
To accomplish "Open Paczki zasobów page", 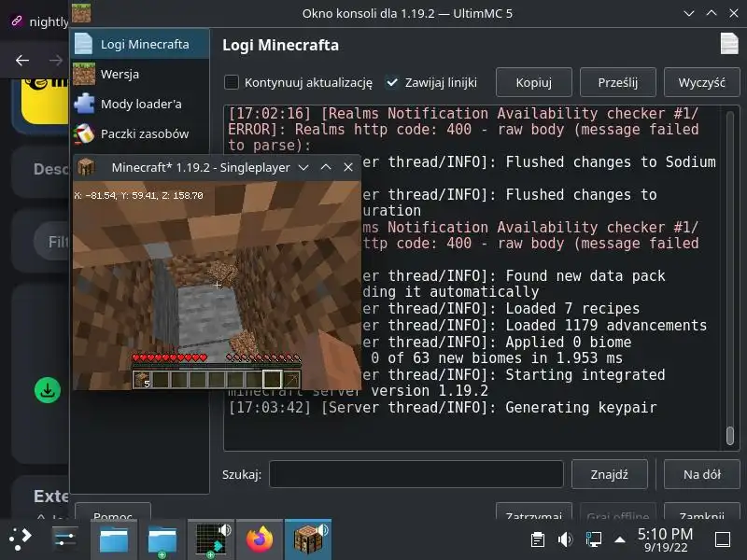I will (140, 133).
